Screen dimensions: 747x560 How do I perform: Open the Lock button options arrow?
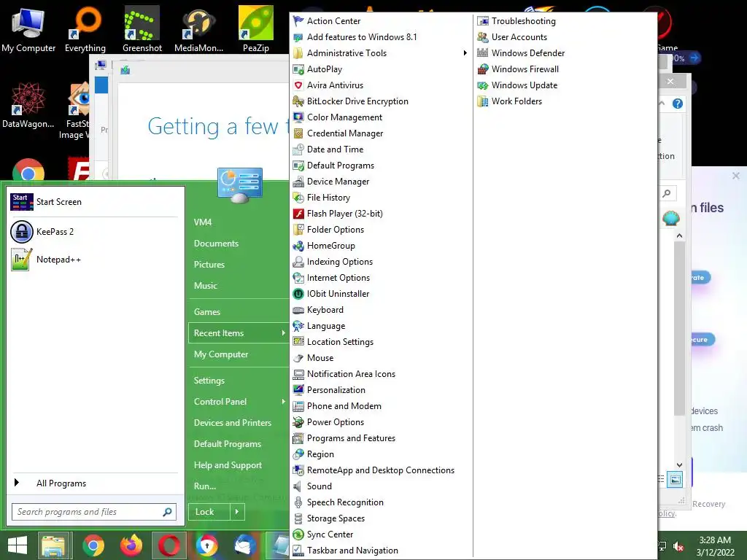coord(237,512)
